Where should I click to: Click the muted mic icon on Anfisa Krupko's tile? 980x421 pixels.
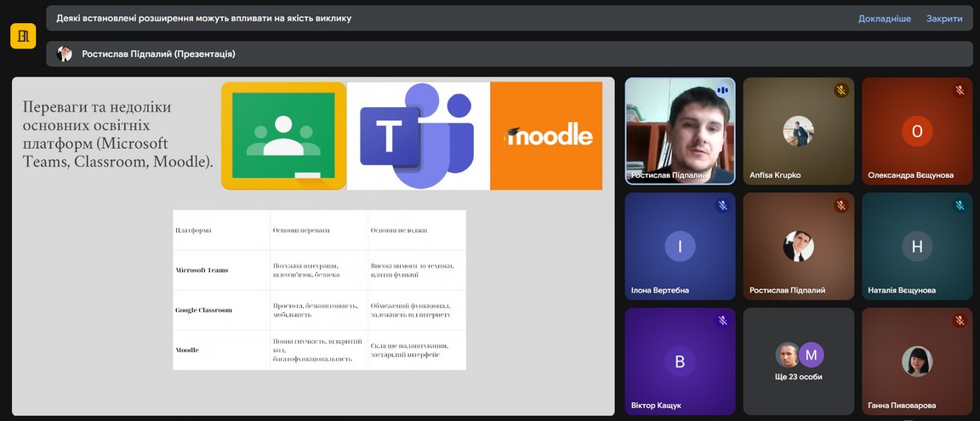[840, 90]
